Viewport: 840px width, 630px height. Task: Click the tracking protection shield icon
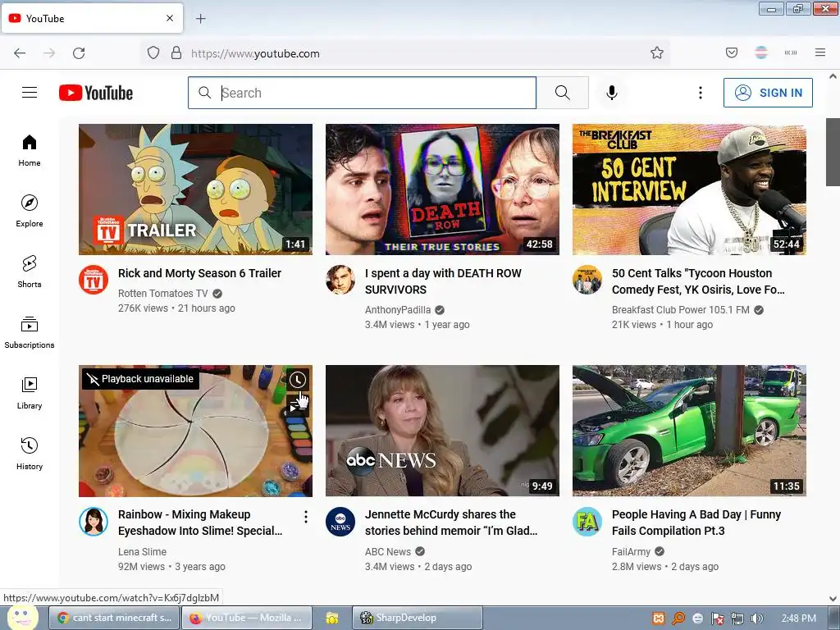tap(153, 52)
